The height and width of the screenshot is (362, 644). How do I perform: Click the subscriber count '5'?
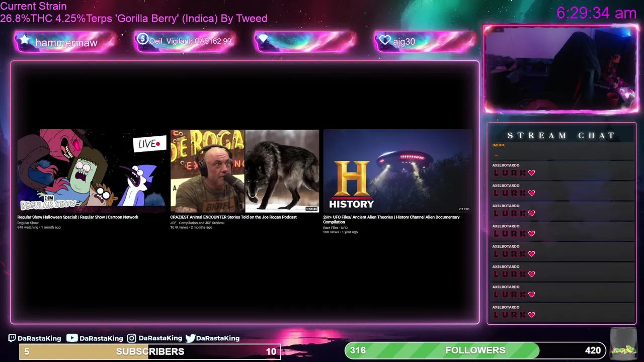pyautogui.click(x=27, y=351)
